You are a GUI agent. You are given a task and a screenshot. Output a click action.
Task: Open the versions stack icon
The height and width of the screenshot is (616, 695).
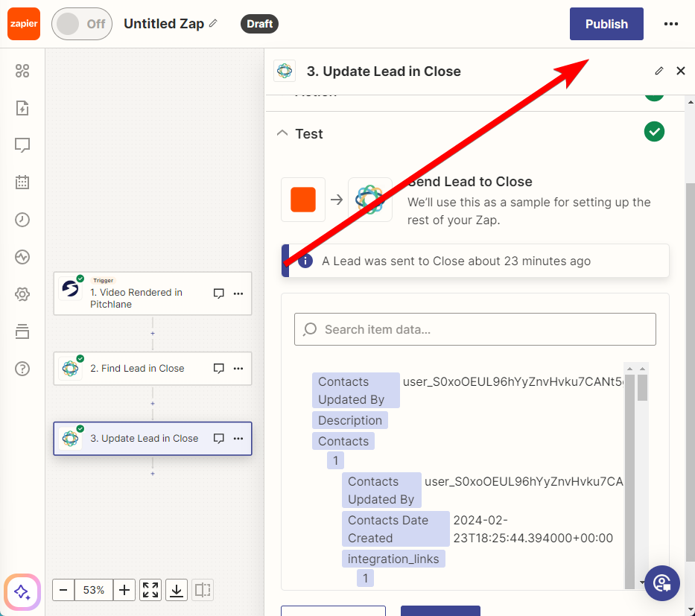[x=22, y=331]
